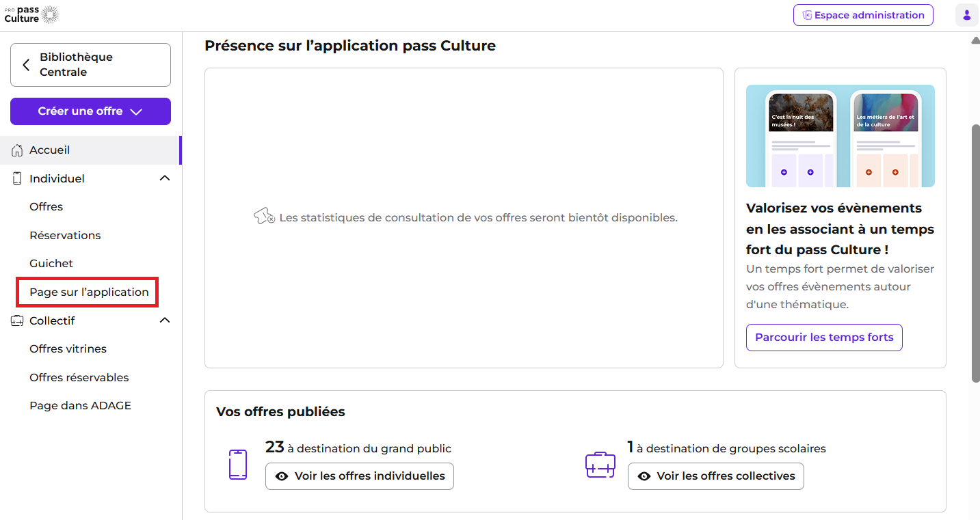Click Voir les offres individuelles
This screenshot has height=520, width=980.
[x=360, y=476]
